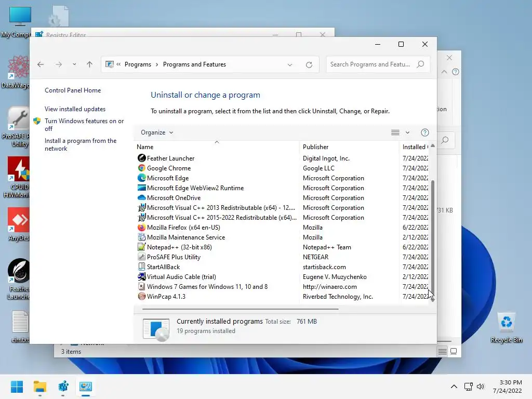Image resolution: width=532 pixels, height=399 pixels.
Task: Open Turn Windows features on or off
Action: 84,125
